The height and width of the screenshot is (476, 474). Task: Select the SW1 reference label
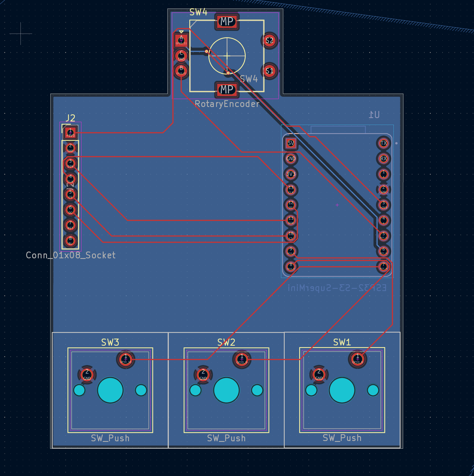(x=342, y=342)
